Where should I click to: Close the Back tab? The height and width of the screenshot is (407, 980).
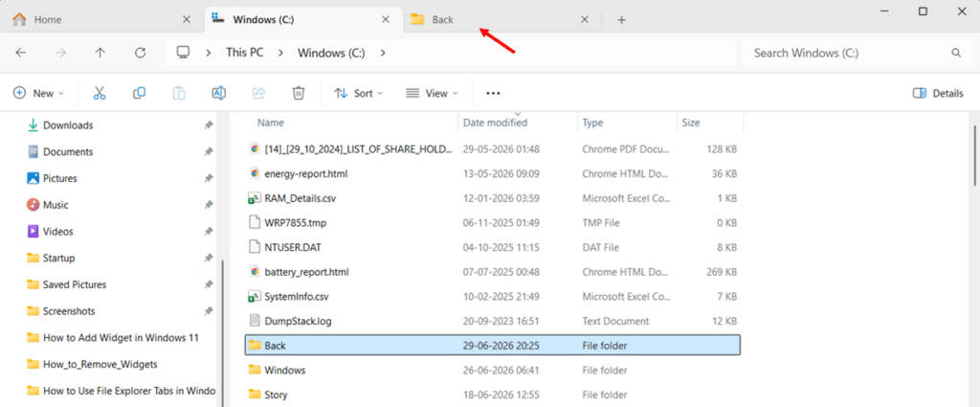point(585,19)
